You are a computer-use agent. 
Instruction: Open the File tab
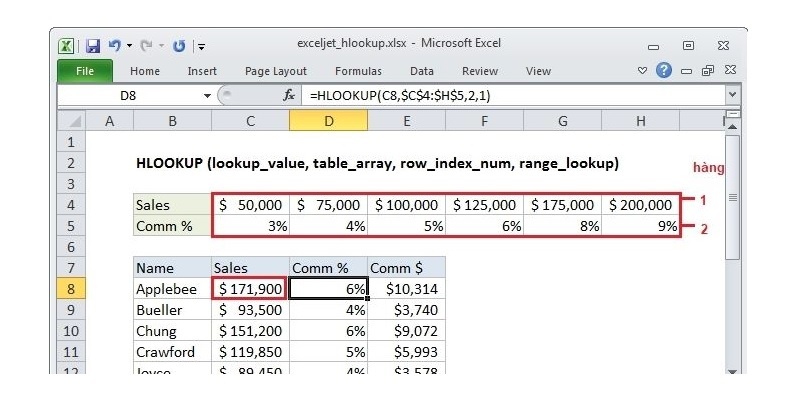[85, 71]
